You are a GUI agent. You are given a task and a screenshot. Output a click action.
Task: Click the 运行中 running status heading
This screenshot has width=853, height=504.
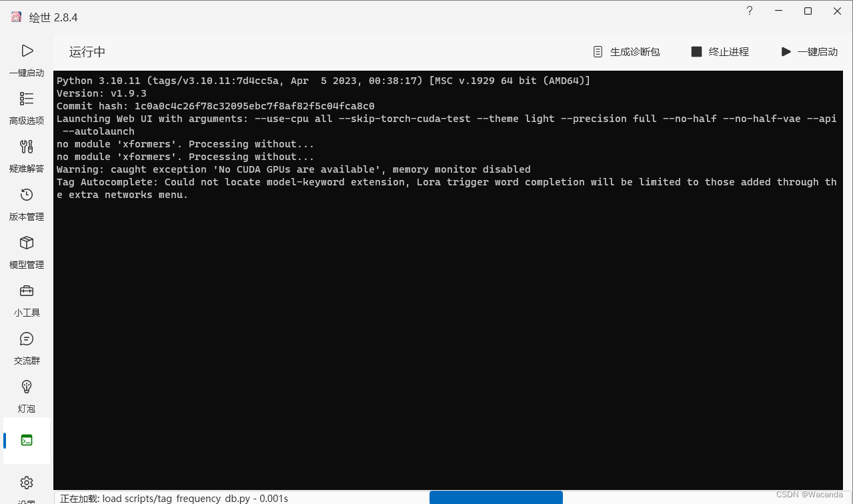pyautogui.click(x=87, y=52)
